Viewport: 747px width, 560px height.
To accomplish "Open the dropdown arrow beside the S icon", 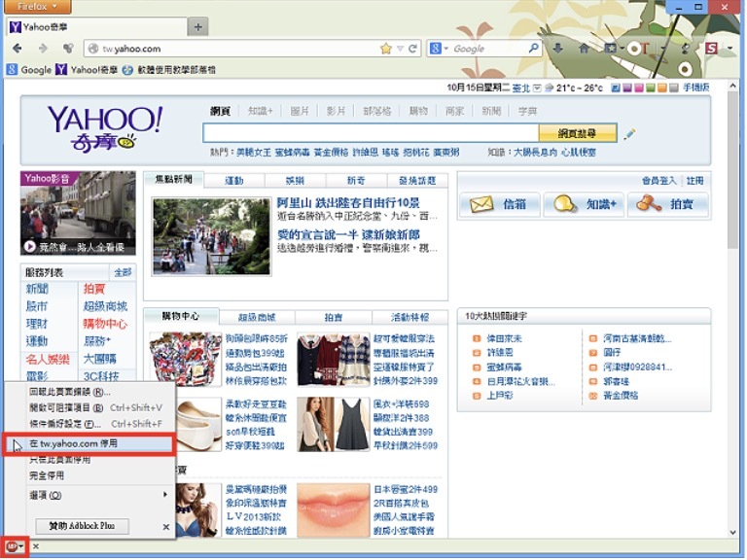I will 729,48.
